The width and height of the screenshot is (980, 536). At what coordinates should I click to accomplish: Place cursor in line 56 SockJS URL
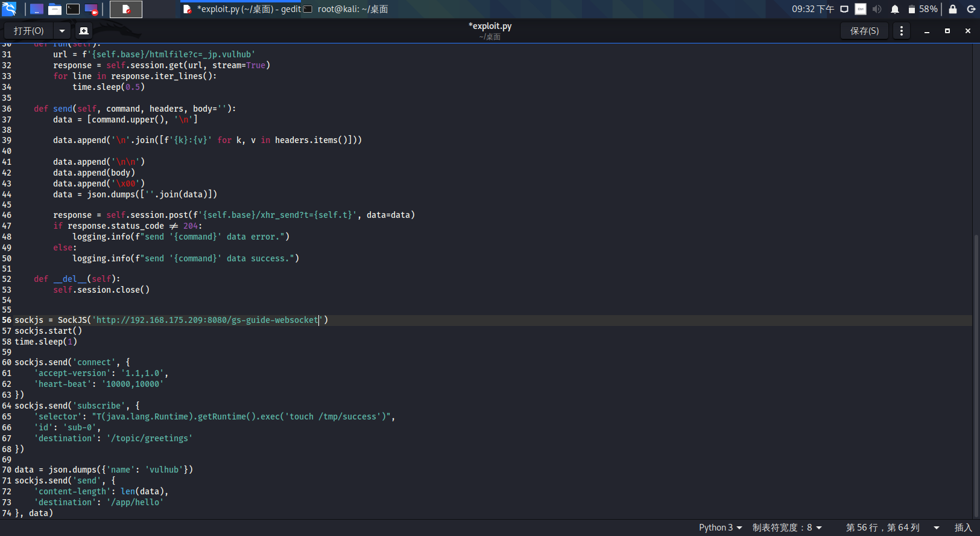207,320
